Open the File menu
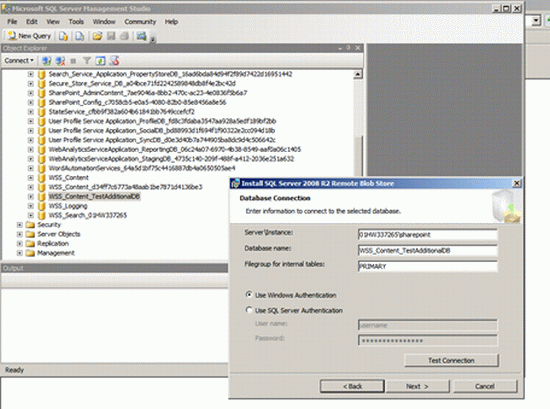This screenshot has width=550, height=409. click(x=12, y=22)
